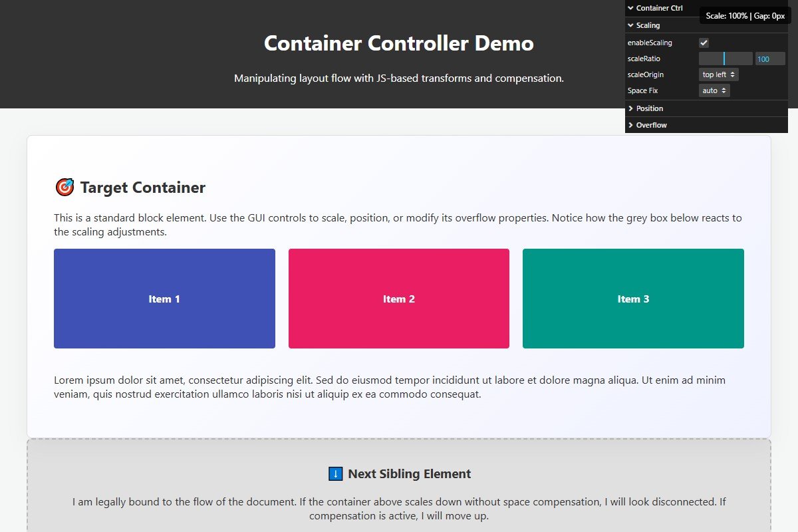Expand the Position controls section
The width and height of the screenshot is (798, 532).
(649, 108)
